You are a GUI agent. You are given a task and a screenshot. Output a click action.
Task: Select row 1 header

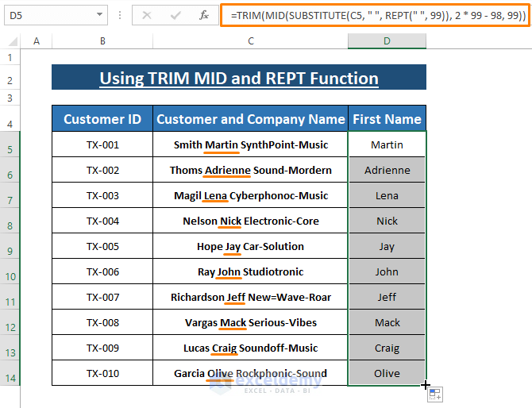[x=10, y=57]
